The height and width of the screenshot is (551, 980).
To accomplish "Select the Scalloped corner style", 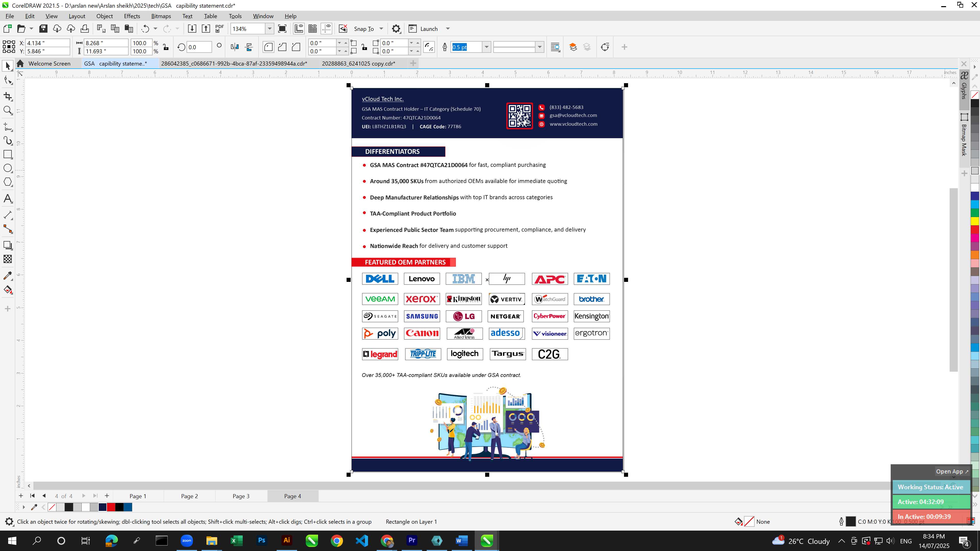I will tap(282, 47).
